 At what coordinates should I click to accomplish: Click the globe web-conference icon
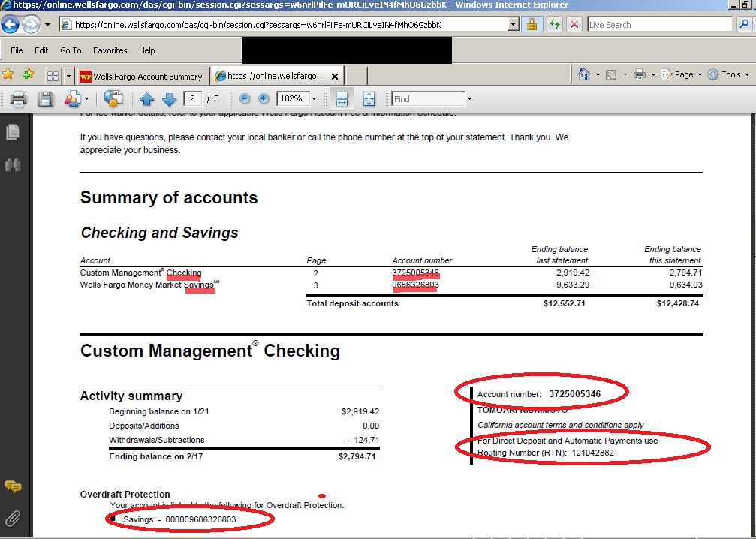pos(113,99)
